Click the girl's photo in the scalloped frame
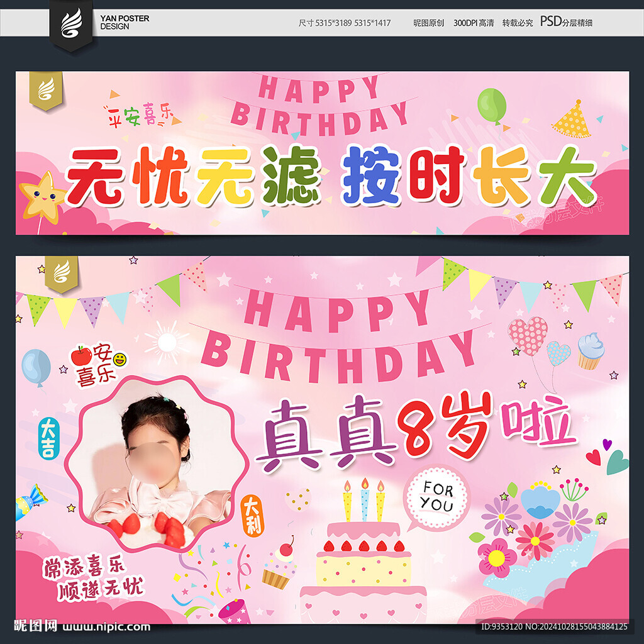Screen dimensions: 644x644 coord(157,464)
